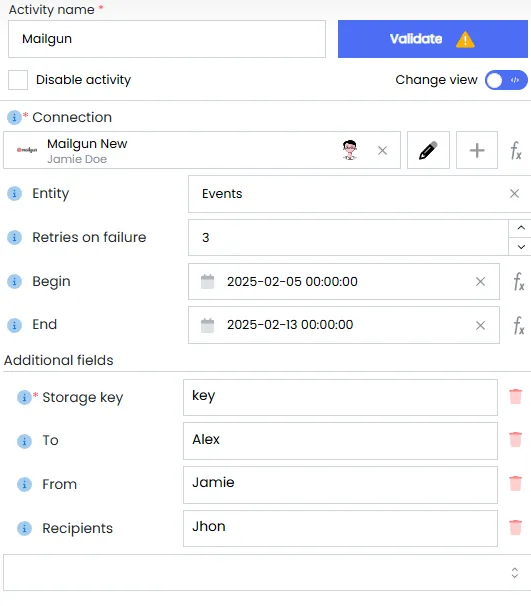Image resolution: width=531 pixels, height=606 pixels.
Task: Click the info icon next to Entity
Action: pyautogui.click(x=14, y=193)
